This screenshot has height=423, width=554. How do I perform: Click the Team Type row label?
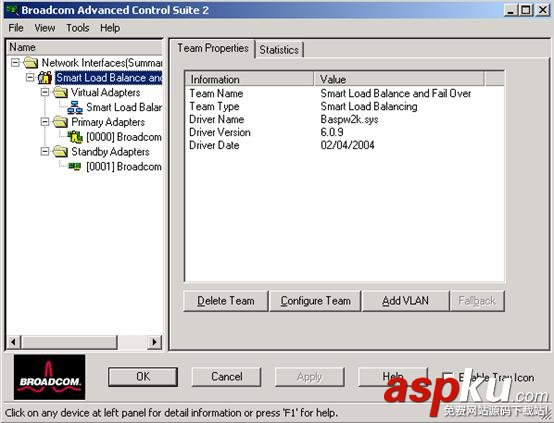[214, 106]
